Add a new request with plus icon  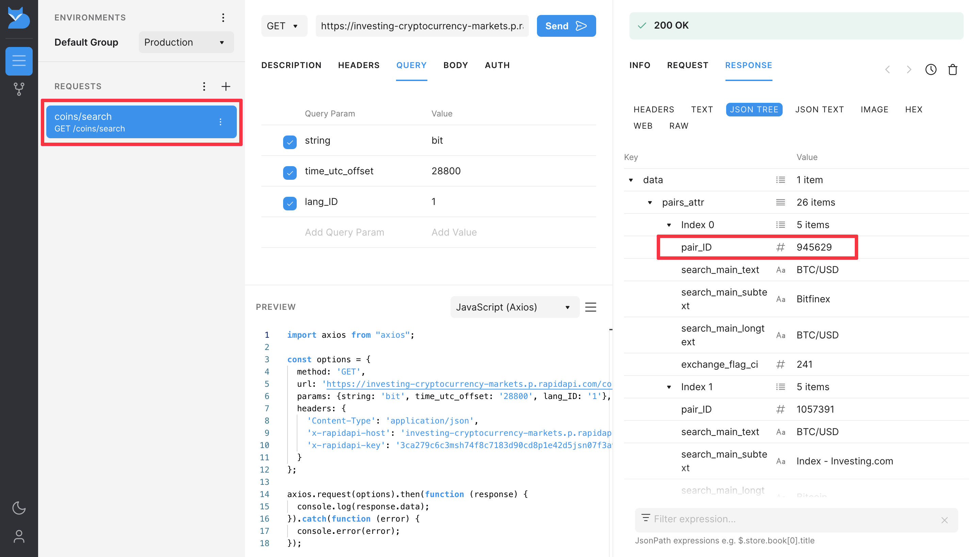[226, 86]
